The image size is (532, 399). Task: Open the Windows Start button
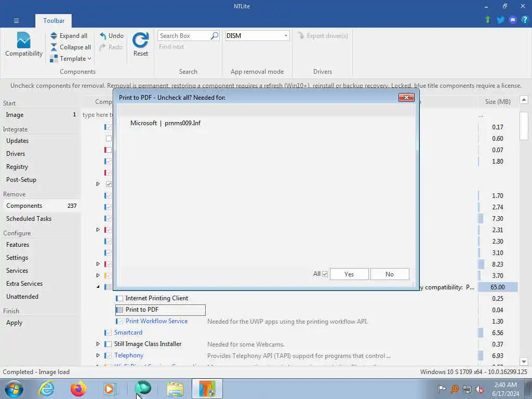coord(14,389)
